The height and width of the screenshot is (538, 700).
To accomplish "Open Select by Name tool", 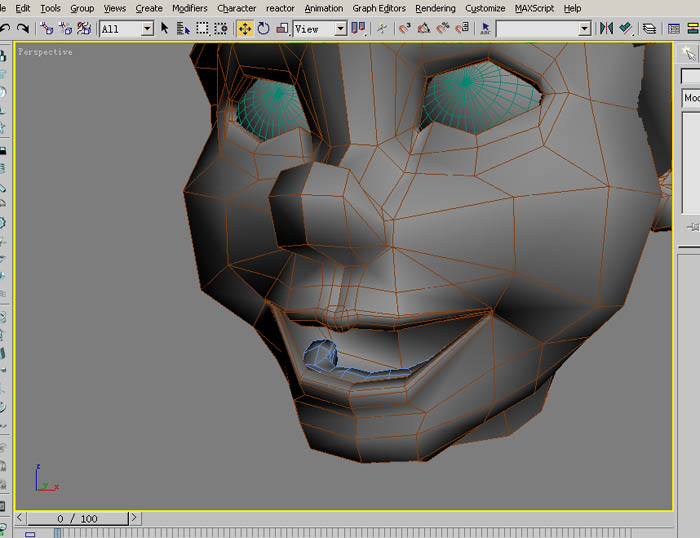I will 183,29.
